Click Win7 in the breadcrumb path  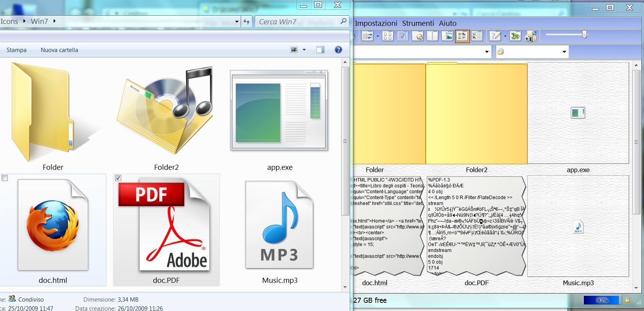[40, 21]
